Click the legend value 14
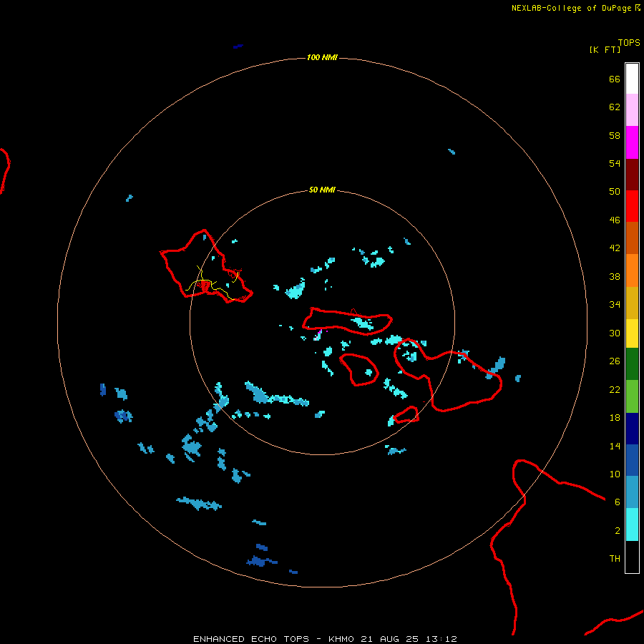 pyautogui.click(x=615, y=446)
